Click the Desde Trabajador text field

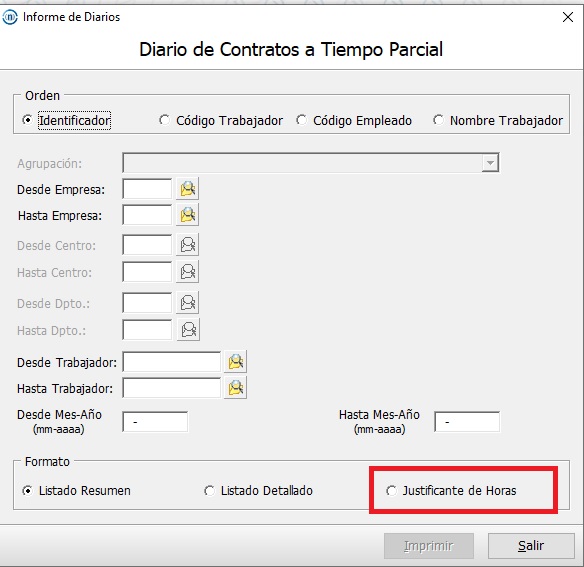click(172, 361)
